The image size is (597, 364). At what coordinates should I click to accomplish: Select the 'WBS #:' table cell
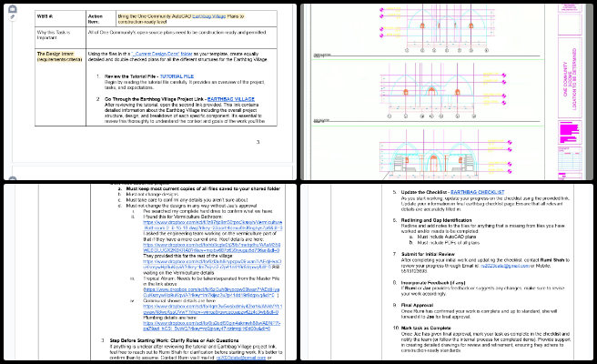point(61,18)
